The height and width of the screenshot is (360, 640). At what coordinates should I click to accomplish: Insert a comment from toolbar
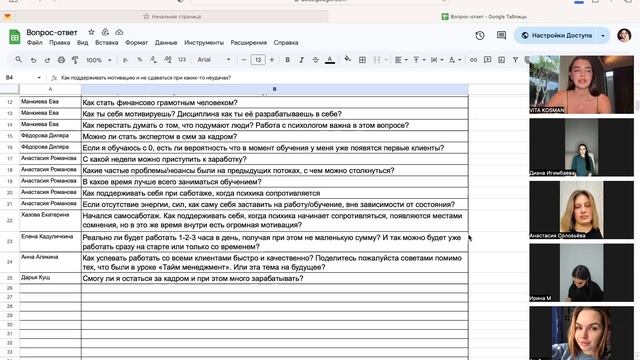(487, 60)
